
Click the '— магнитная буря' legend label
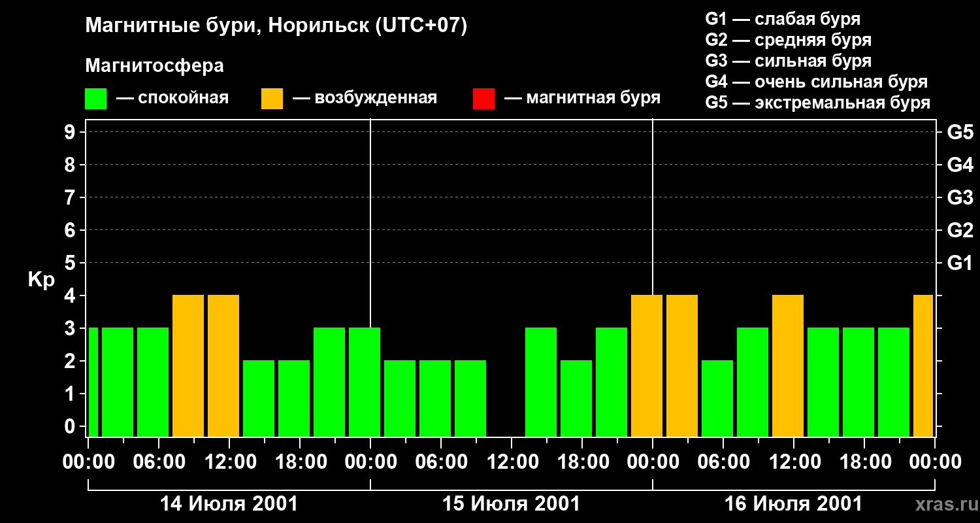click(x=582, y=98)
